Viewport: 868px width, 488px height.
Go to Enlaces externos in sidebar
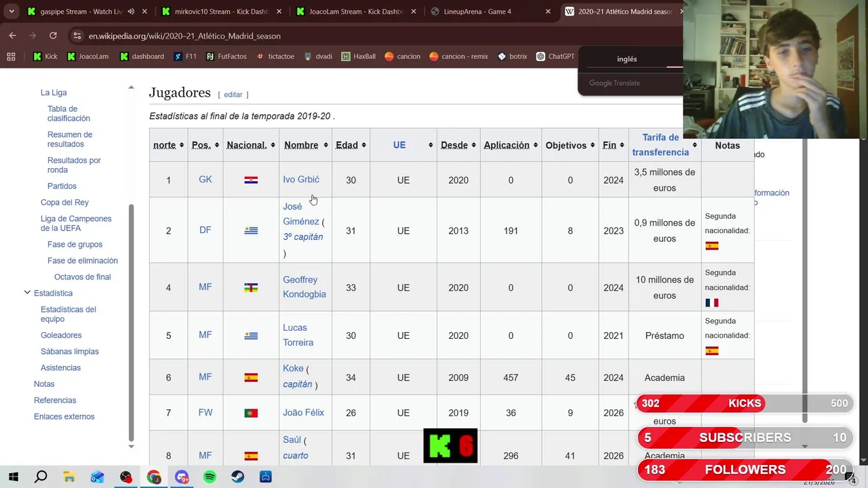64,416
